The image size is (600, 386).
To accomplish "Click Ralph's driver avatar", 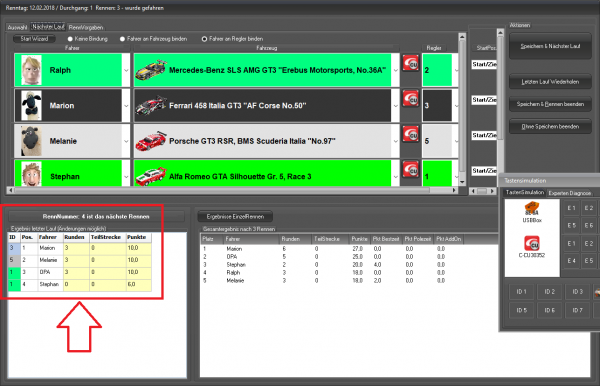I will coord(31,70).
